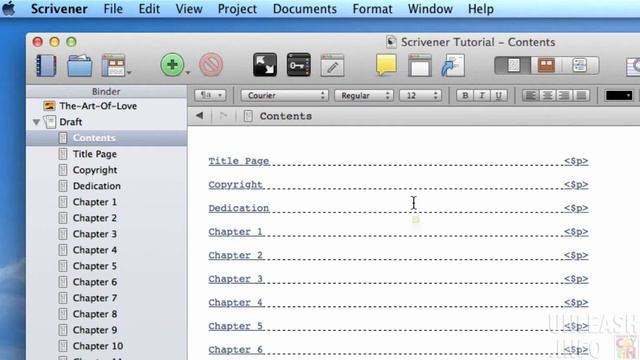Viewport: 640px width, 360px height.
Task: Switch to Corkboard view mode
Action: click(x=546, y=65)
